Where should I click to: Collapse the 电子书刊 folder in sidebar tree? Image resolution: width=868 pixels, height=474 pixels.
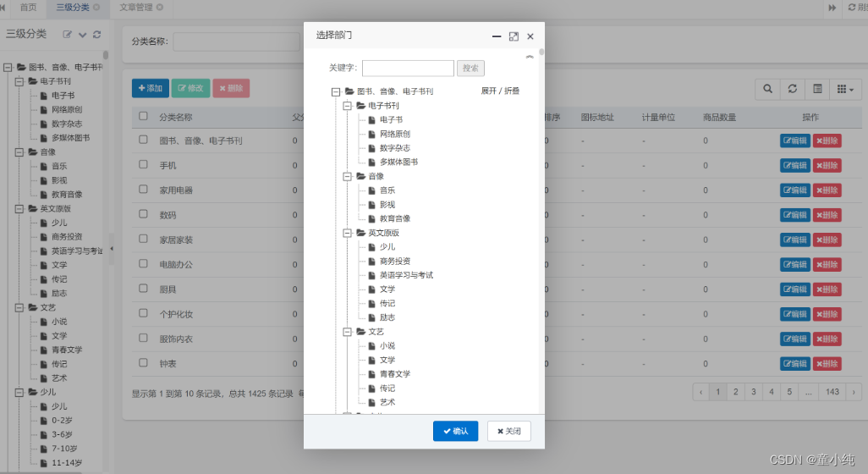click(x=19, y=81)
